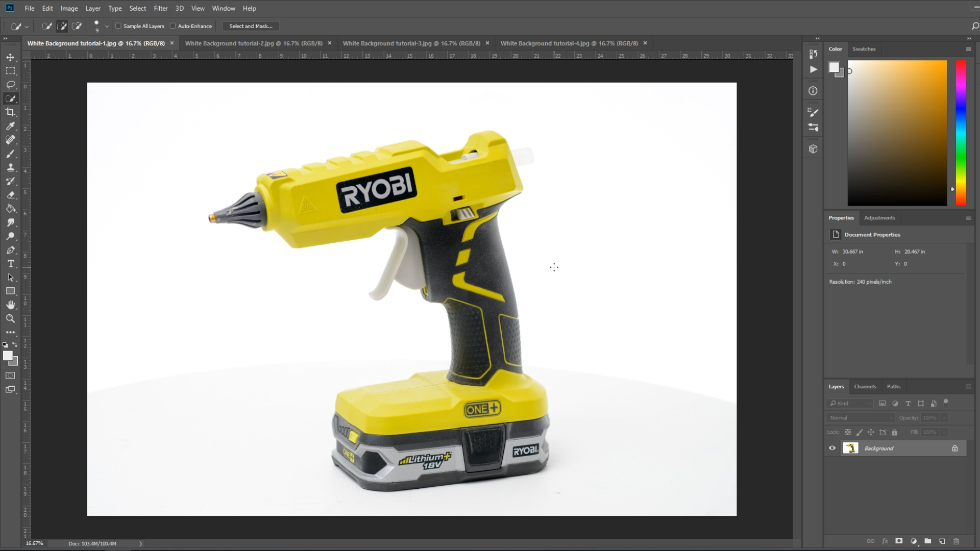This screenshot has width=980, height=551.
Task: Select the Clone Stamp tool
Action: (10, 167)
